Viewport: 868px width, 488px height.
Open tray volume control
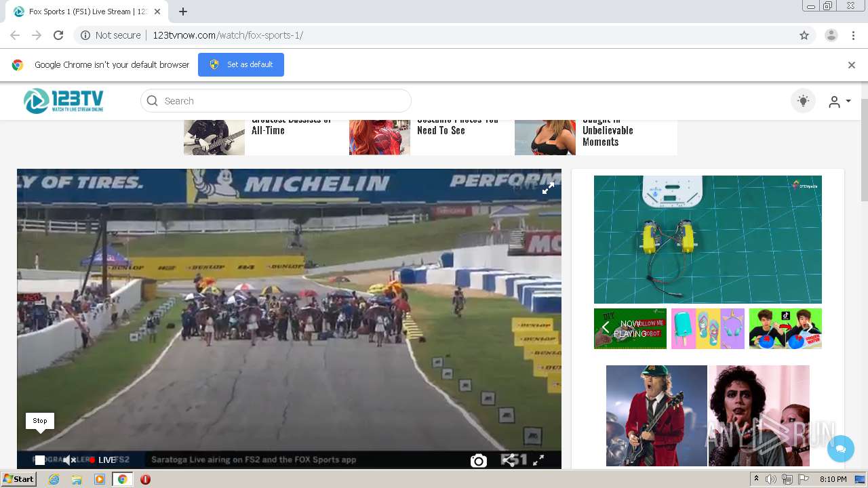pyautogui.click(x=771, y=479)
